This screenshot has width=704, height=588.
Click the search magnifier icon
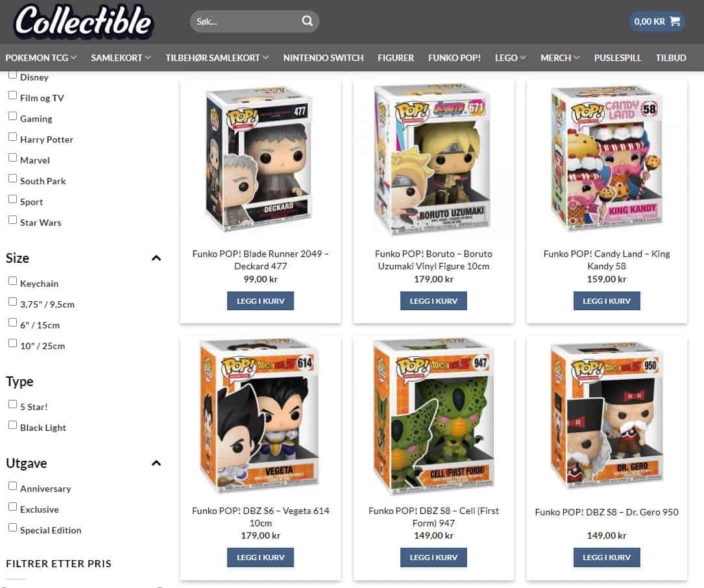point(307,21)
